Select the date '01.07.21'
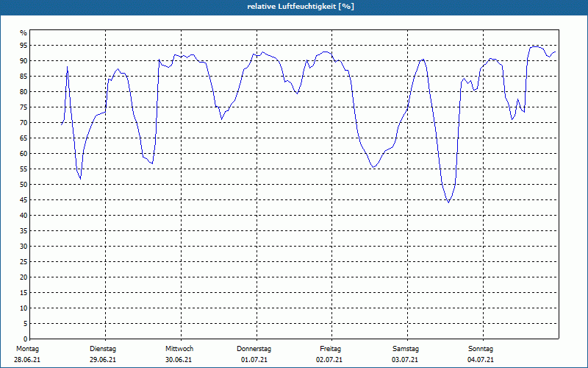 254,360
